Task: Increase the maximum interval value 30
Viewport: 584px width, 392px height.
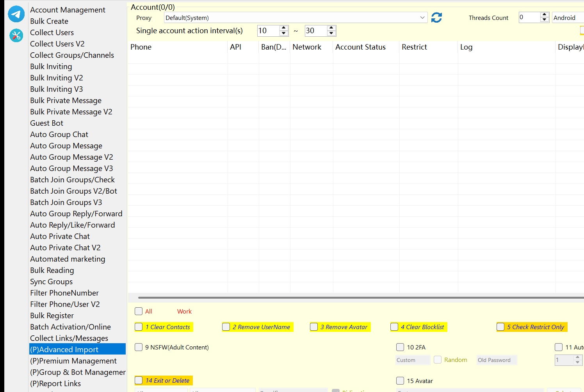Action: [x=331, y=28]
